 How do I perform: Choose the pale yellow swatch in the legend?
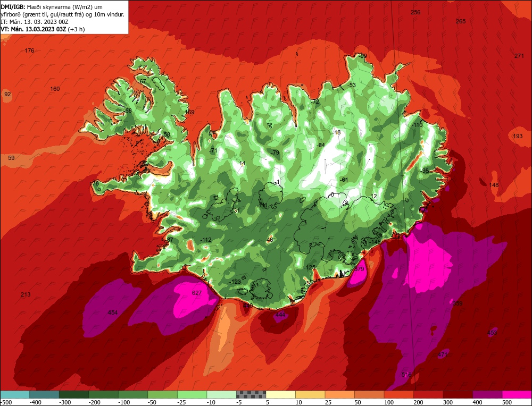point(280,394)
